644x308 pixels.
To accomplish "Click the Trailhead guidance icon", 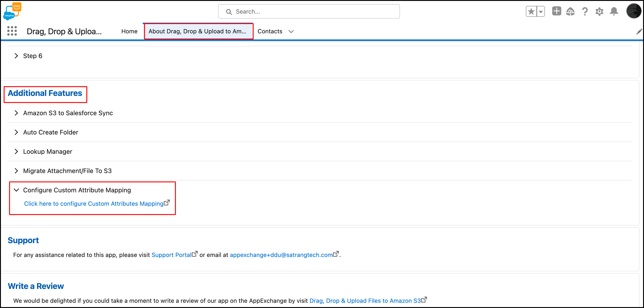I will [571, 12].
